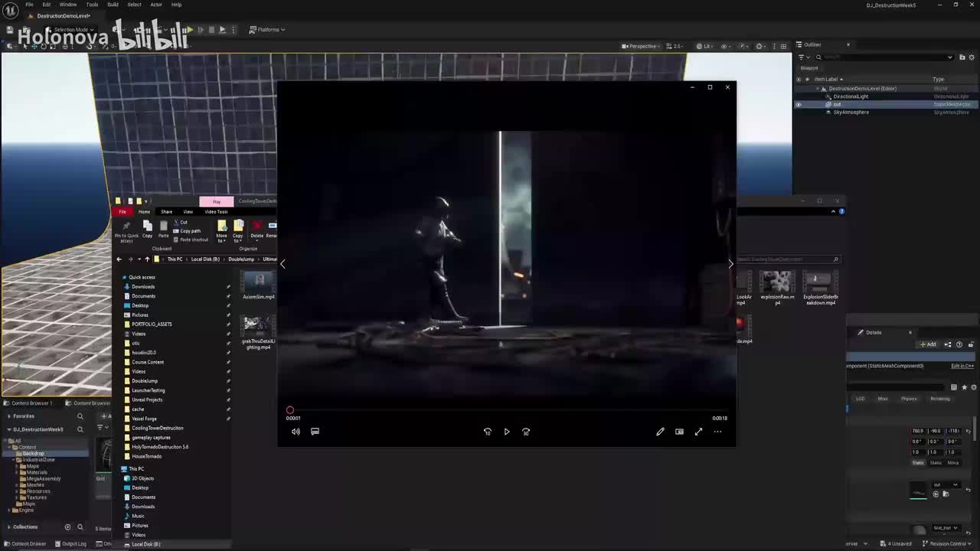Image resolution: width=980 pixels, height=551 pixels.
Task: Mute the video player volume
Action: 296,432
